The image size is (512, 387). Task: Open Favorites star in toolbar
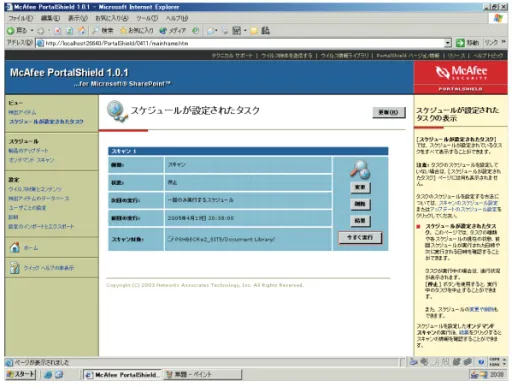pos(123,31)
